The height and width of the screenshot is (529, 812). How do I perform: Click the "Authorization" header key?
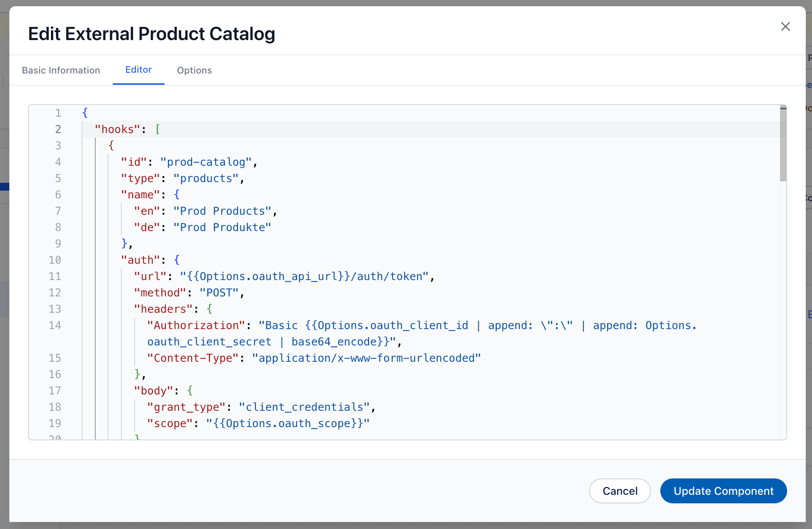pyautogui.click(x=196, y=325)
